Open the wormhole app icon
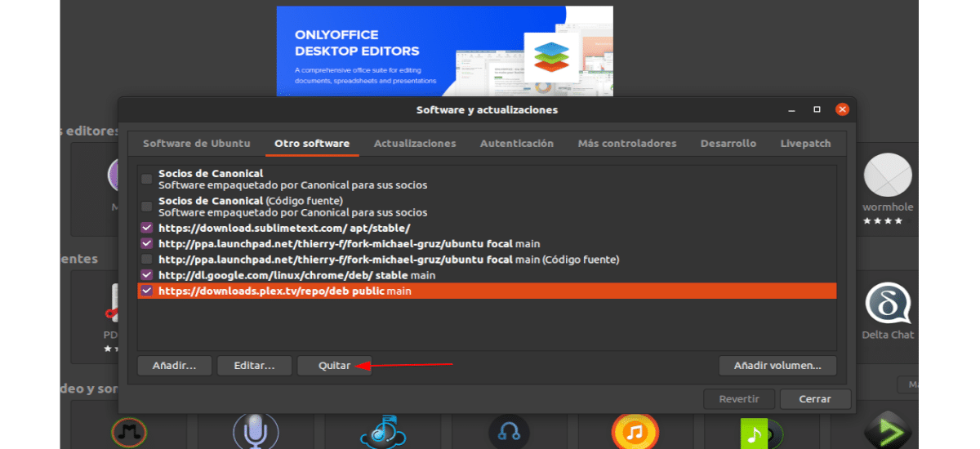The width and height of the screenshot is (980, 449). [887, 176]
